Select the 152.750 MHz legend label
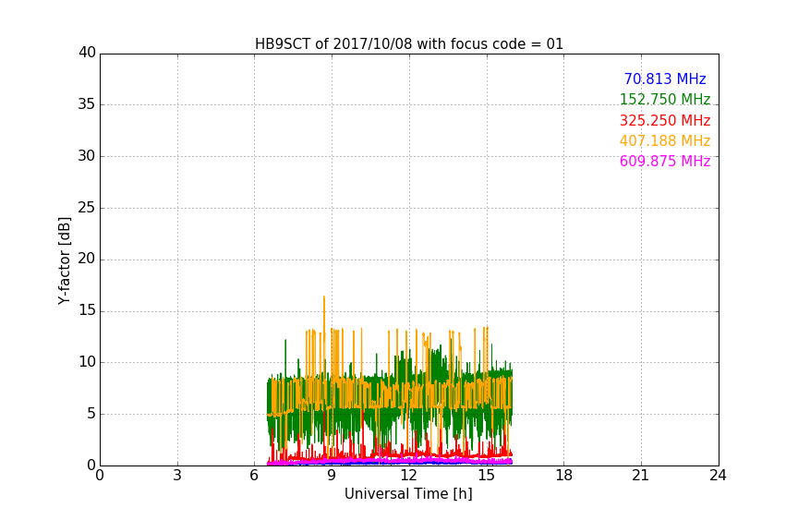The image size is (798, 532). coord(665,99)
